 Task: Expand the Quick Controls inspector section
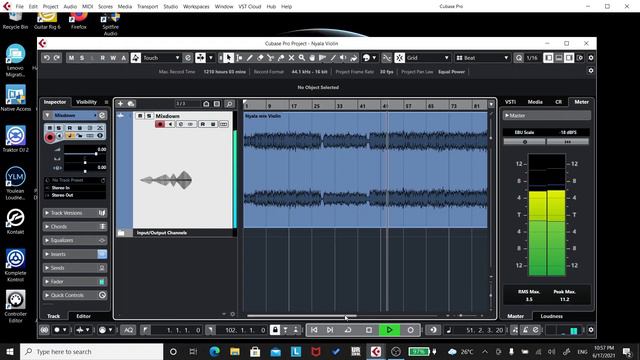(x=74, y=295)
